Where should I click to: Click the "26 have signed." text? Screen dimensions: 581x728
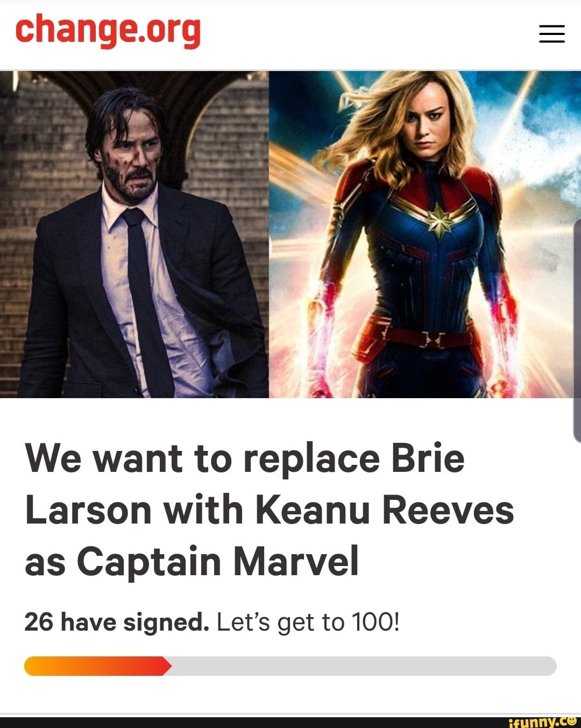tap(117, 623)
